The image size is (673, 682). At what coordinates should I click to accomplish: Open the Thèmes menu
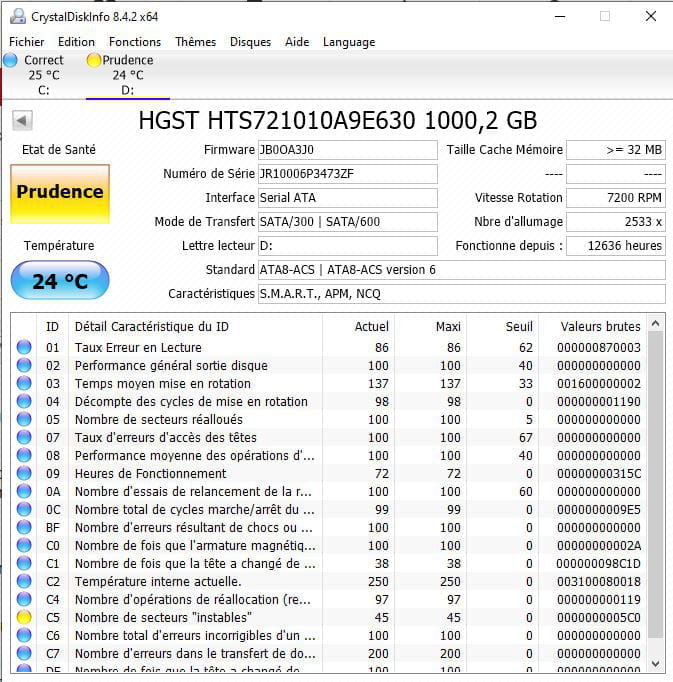tap(195, 42)
